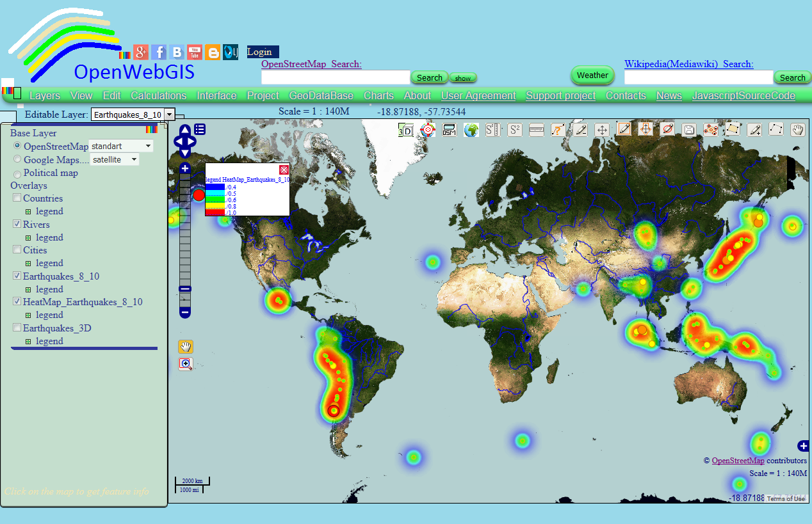812x524 pixels.
Task: Click the layer switcher list icon
Action: pyautogui.click(x=200, y=129)
